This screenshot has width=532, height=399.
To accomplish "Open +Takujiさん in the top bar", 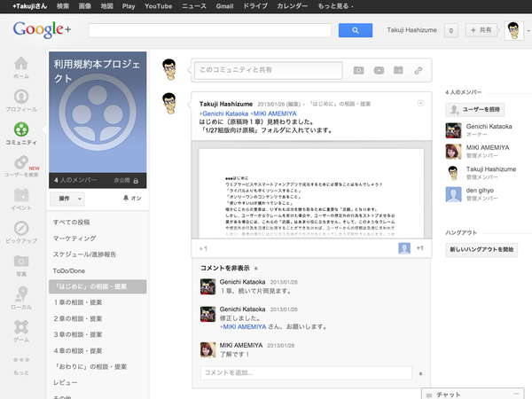I will pos(29,6).
